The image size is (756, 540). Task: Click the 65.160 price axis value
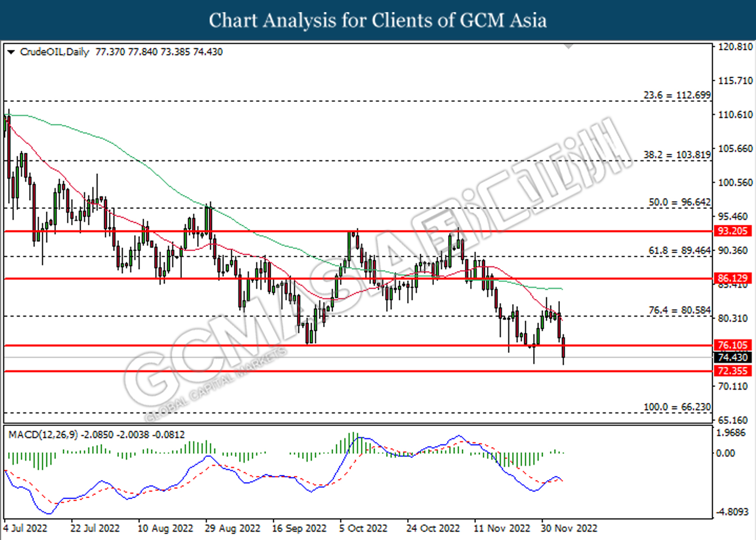coord(733,420)
